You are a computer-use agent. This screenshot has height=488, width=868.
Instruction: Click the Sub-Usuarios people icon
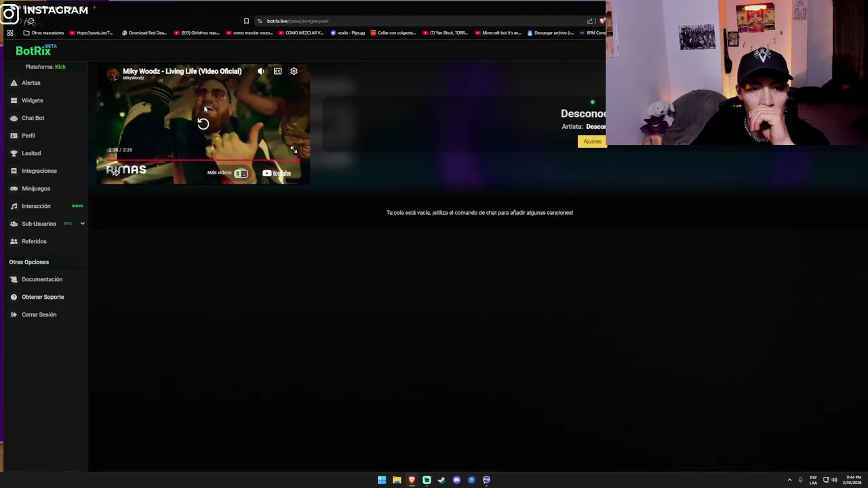tap(14, 224)
